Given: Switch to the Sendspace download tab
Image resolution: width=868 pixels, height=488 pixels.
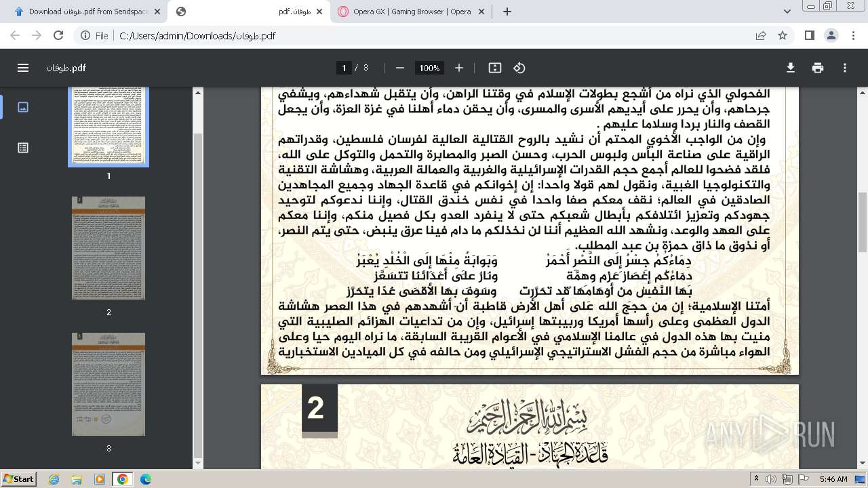Looking at the screenshot, I should tap(87, 12).
